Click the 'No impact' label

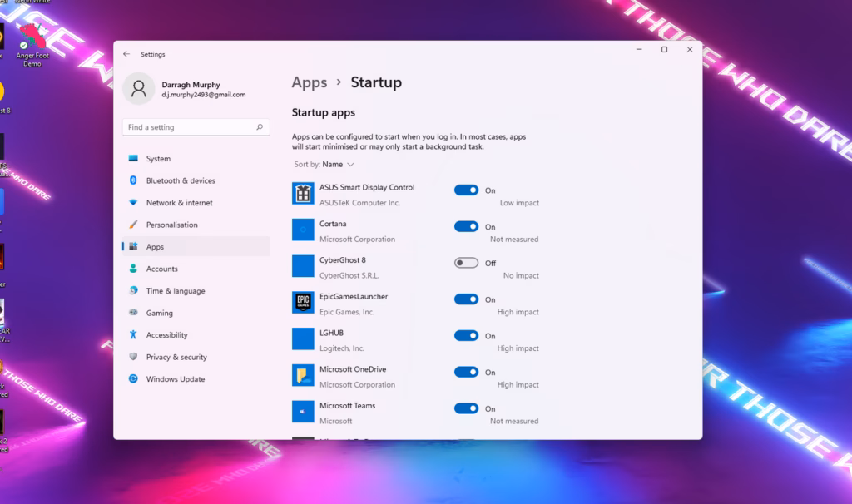pos(521,275)
